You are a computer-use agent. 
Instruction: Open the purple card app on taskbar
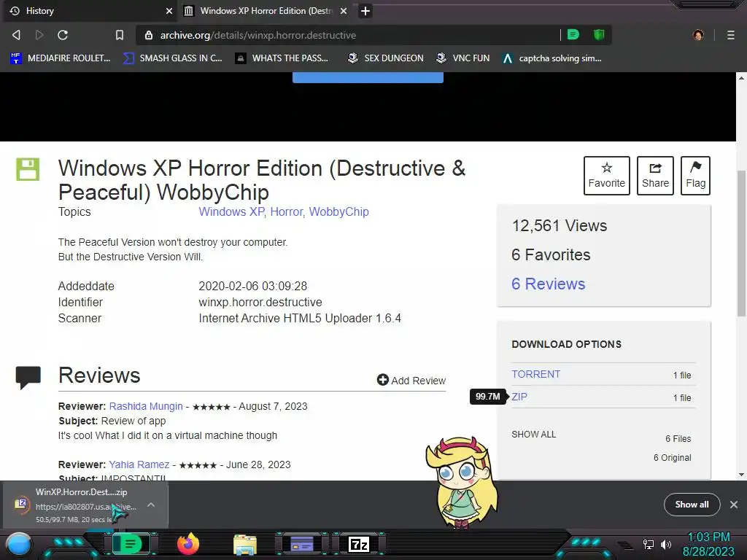pyautogui.click(x=302, y=544)
